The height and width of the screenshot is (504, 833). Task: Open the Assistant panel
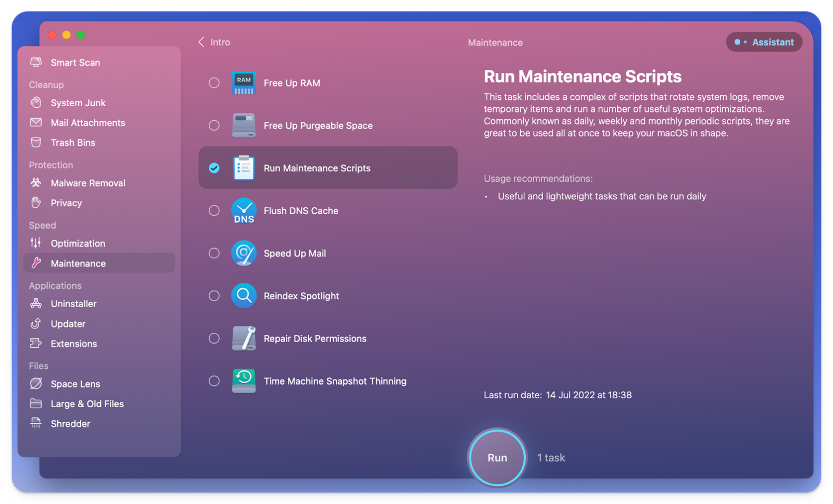764,42
